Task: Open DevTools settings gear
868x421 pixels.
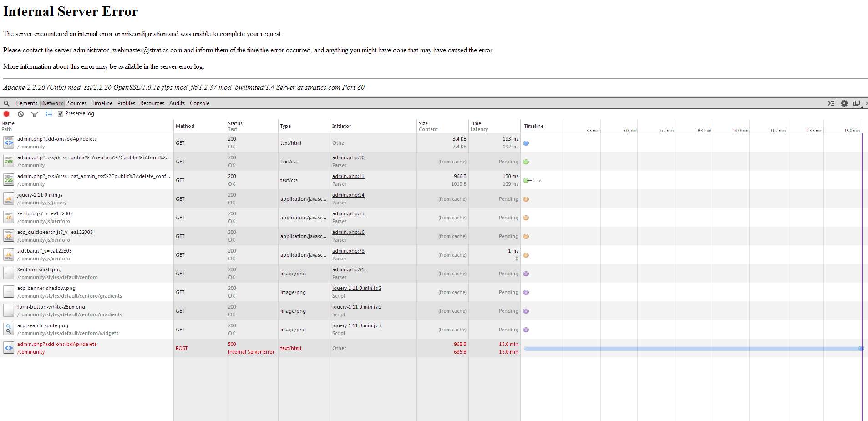Action: coord(844,103)
